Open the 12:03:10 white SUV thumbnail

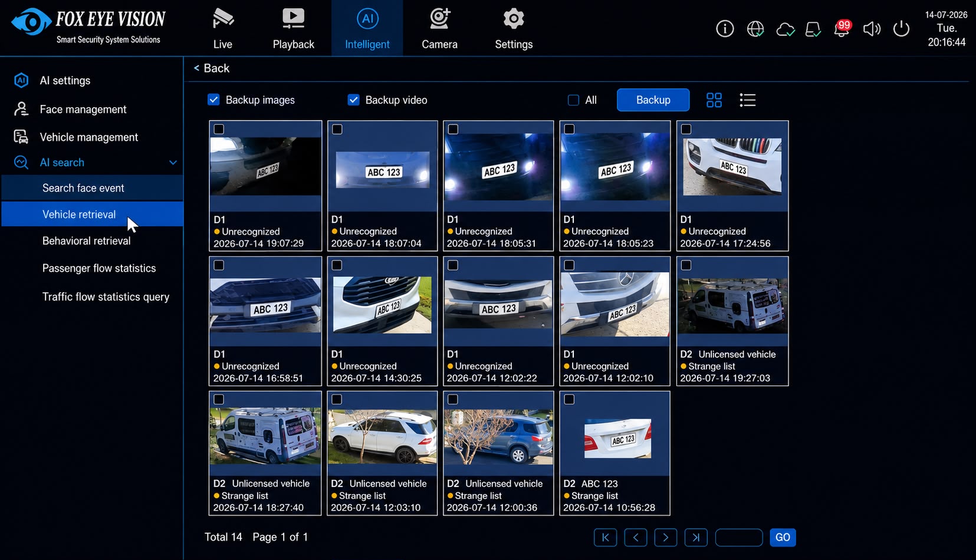(382, 437)
